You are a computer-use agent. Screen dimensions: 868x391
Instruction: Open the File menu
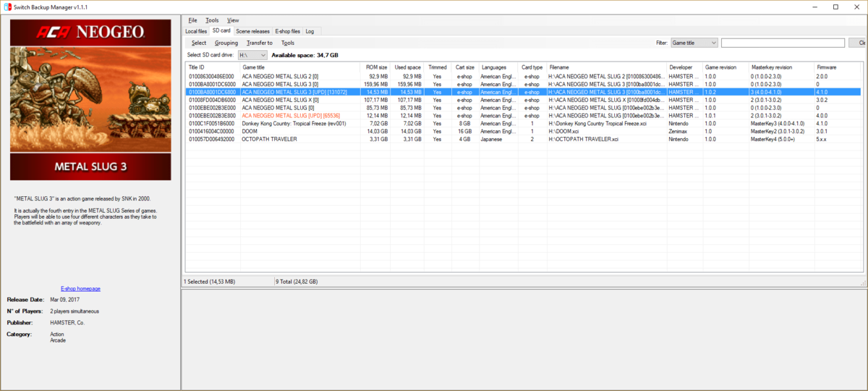coord(192,20)
